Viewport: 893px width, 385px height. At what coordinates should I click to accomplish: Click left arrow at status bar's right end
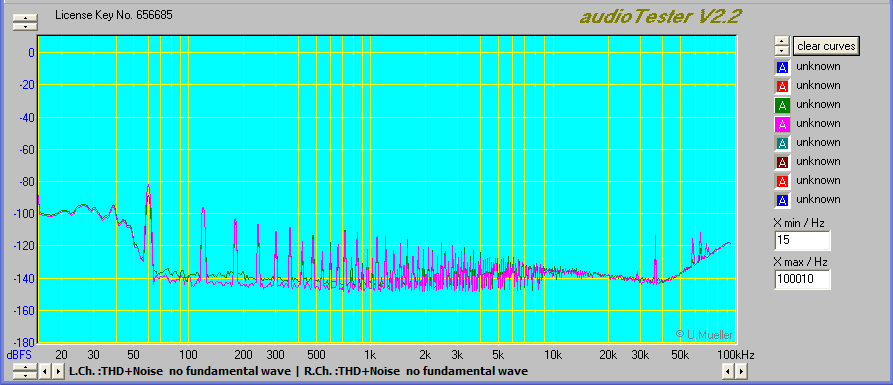[728, 372]
